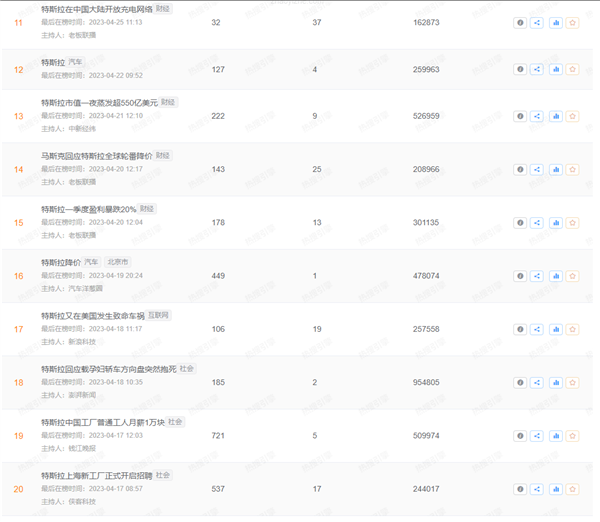Open info icon for rank 12 特斯拉 row
The image size is (600, 522).
520,69
